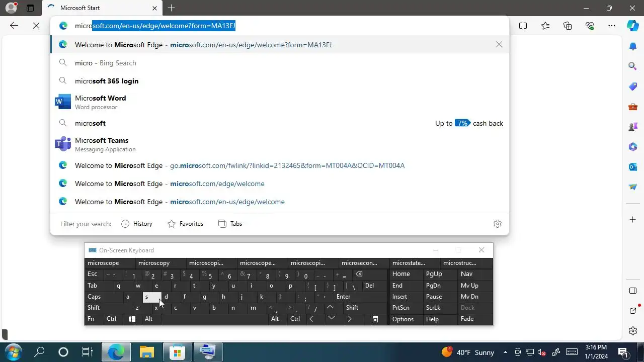This screenshot has height=362, width=644.
Task: Stop loading the page
Action: [x=36, y=26]
